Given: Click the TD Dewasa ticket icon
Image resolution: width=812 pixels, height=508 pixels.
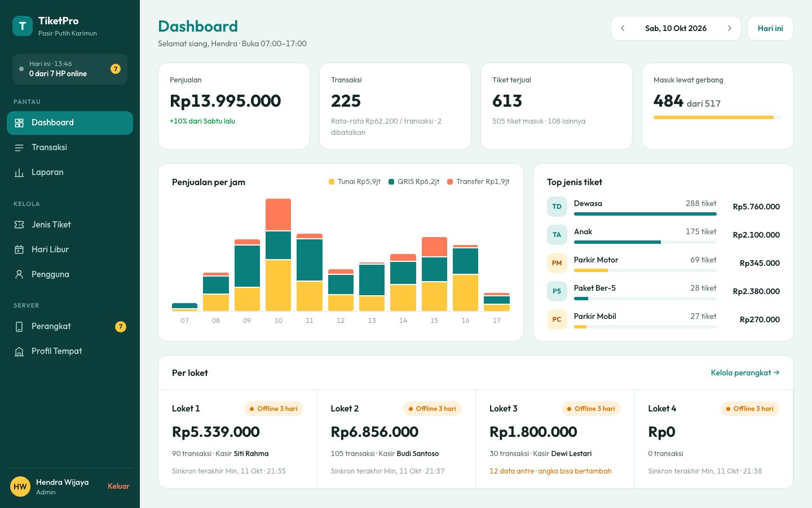Looking at the screenshot, I should click(557, 207).
